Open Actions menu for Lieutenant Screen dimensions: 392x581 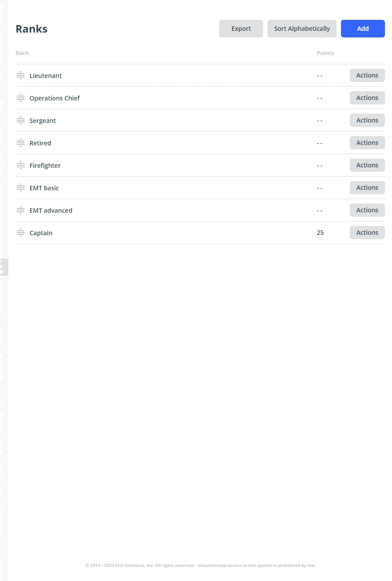[367, 75]
